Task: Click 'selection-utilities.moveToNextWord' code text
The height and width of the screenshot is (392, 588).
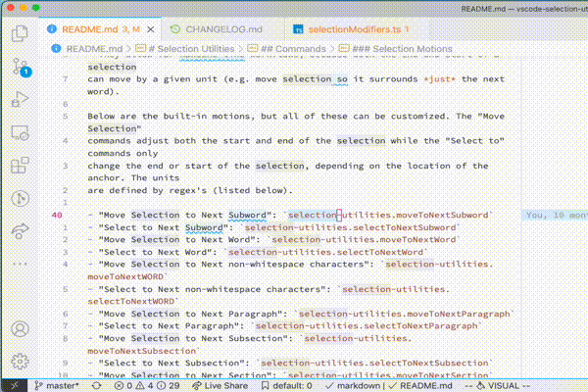Action: tap(364, 239)
